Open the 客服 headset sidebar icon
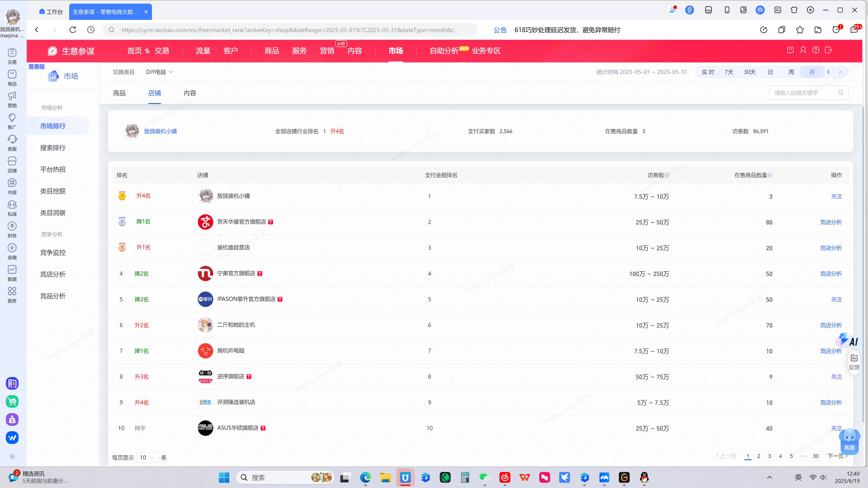This screenshot has width=868, height=488. 12,143
